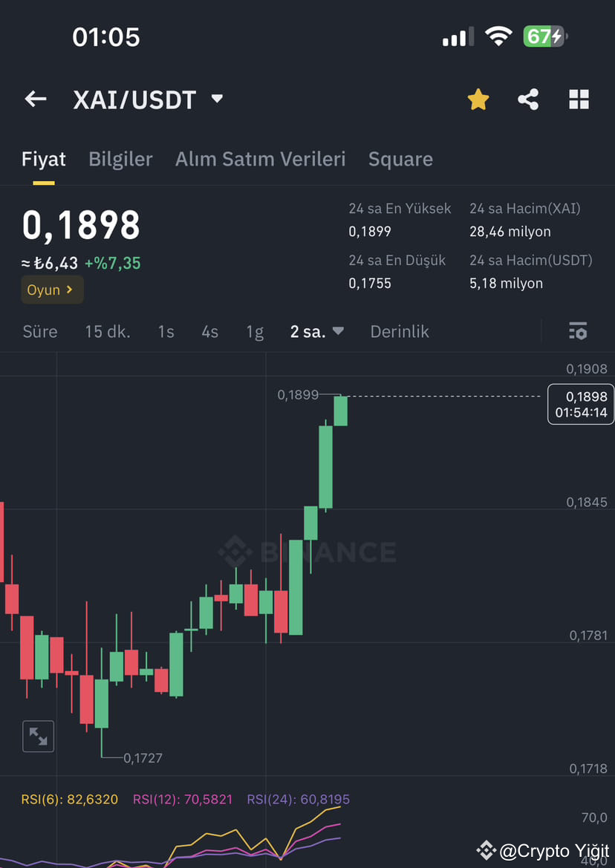Tap the RSI(6) indicator label
Image resolution: width=615 pixels, height=868 pixels.
tap(69, 799)
